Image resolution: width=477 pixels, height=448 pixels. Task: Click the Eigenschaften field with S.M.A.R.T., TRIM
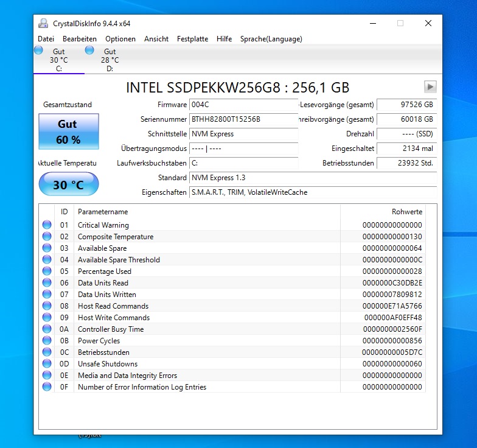(313, 192)
